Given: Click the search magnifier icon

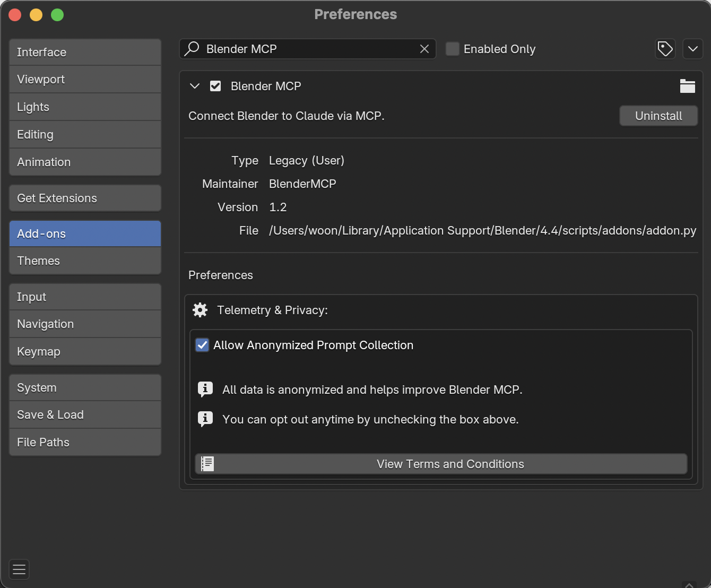Looking at the screenshot, I should [x=192, y=49].
